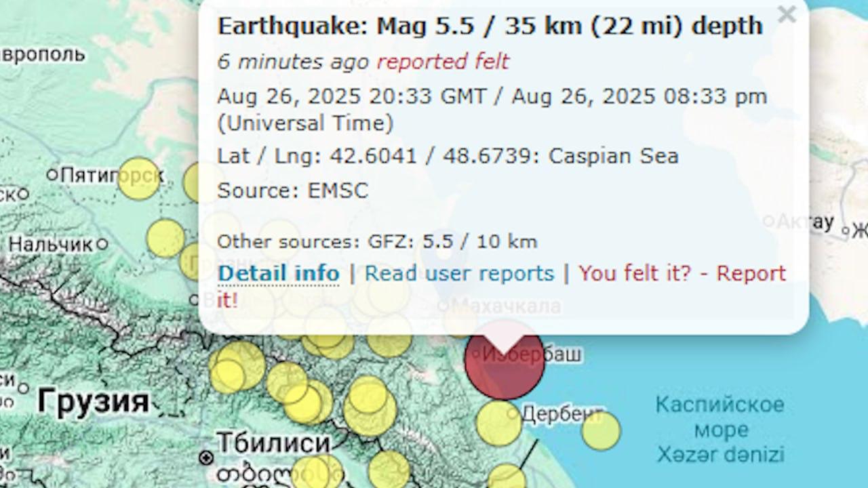
Task: Click the Нальчик city dot
Action: pos(102,244)
